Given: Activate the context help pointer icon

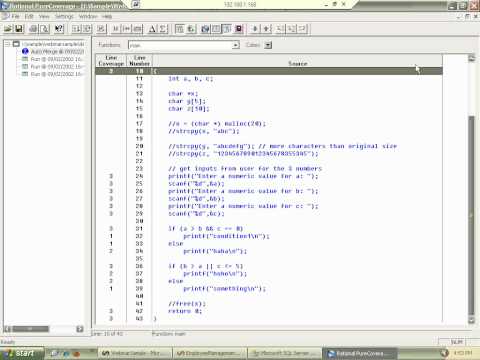Looking at the screenshot, I should pyautogui.click(x=59, y=29).
